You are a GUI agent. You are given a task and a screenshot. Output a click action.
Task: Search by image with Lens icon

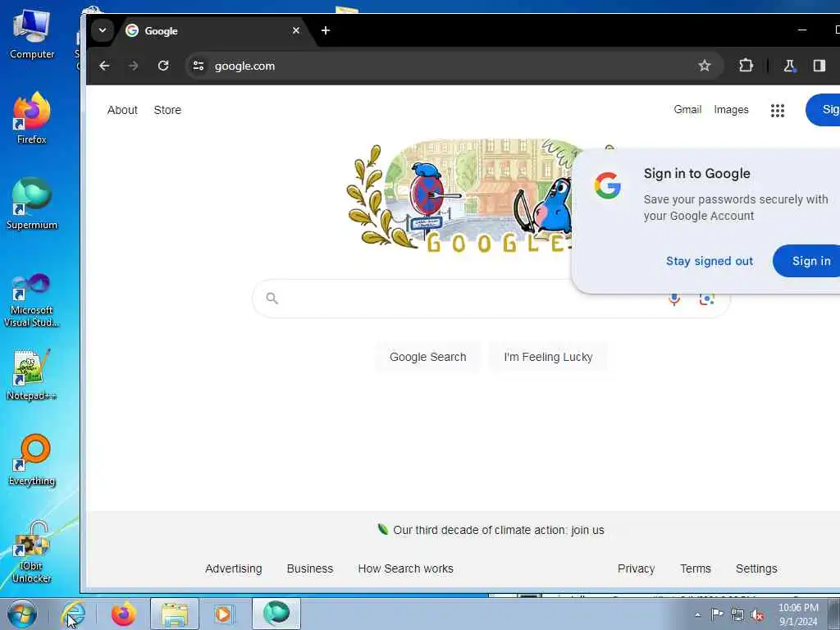tap(706, 299)
